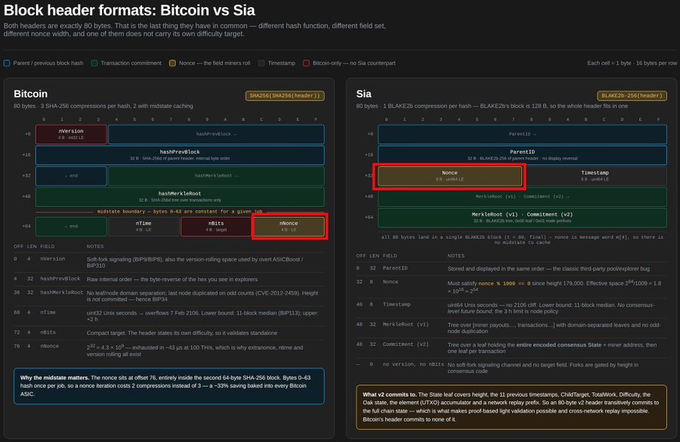
Task: Click 'no version, no nBits' in the Sia table
Action: tap(413, 364)
